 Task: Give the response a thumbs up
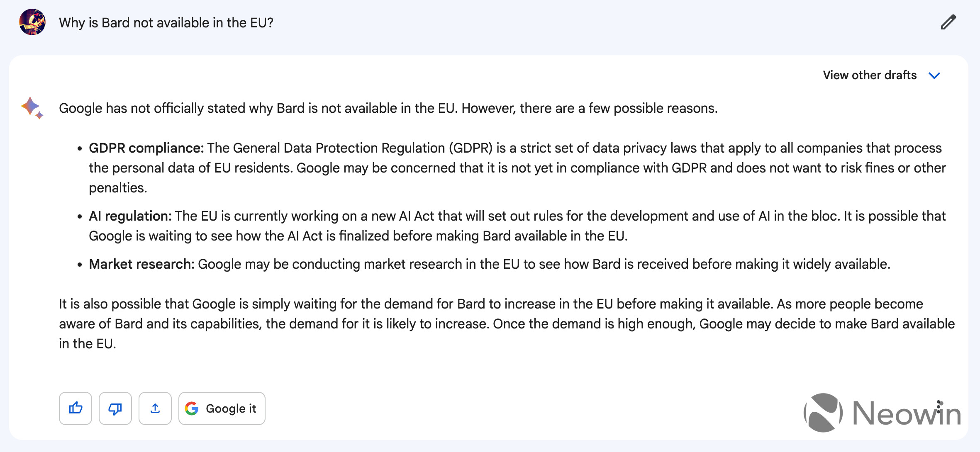[76, 408]
